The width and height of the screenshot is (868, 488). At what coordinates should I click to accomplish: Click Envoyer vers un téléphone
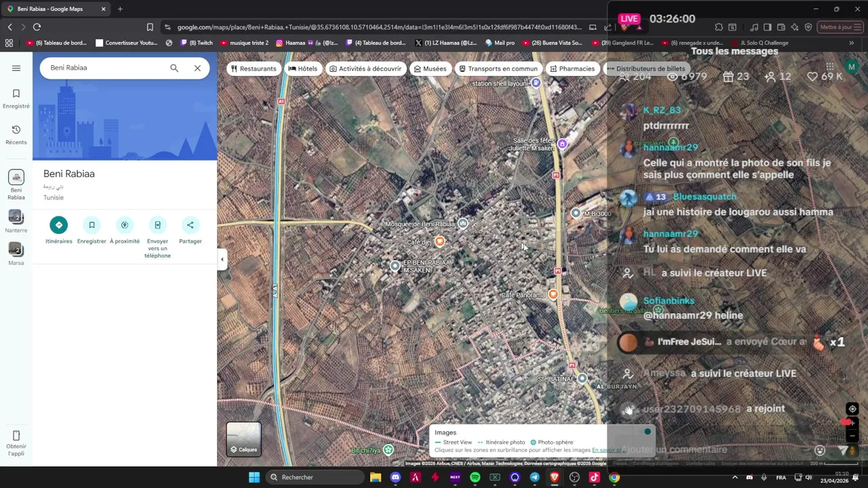point(157,238)
